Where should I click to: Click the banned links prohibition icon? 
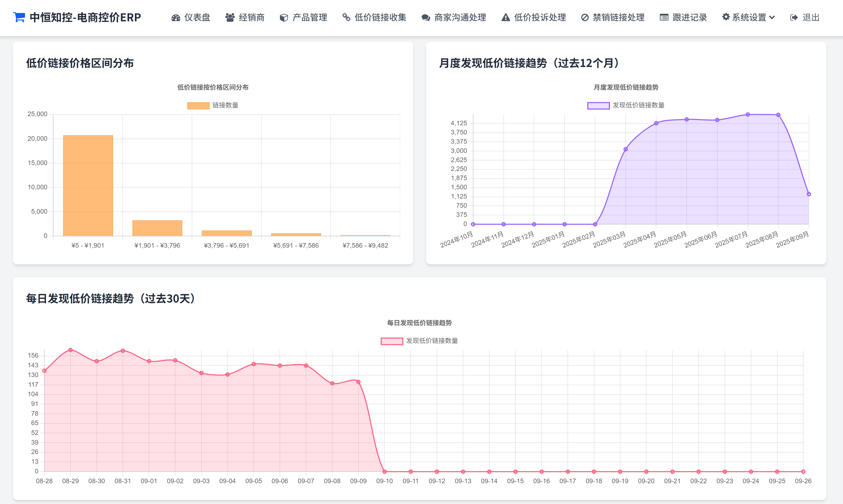[x=585, y=18]
